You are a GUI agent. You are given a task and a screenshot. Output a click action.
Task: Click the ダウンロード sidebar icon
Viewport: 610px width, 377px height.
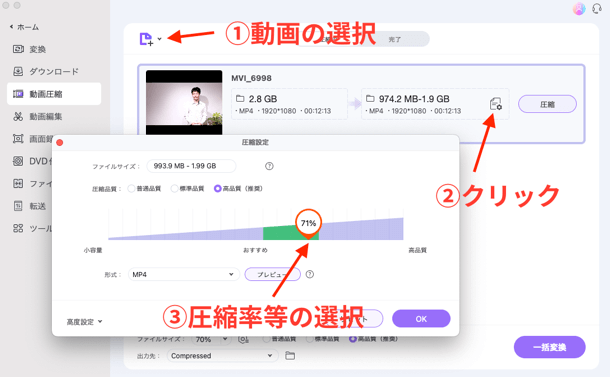pyautogui.click(x=18, y=71)
